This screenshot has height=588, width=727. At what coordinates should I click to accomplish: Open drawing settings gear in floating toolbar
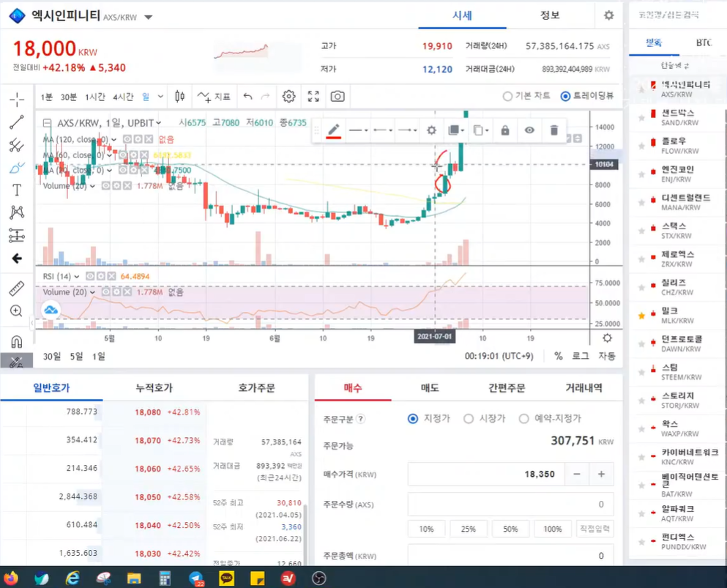pyautogui.click(x=432, y=130)
